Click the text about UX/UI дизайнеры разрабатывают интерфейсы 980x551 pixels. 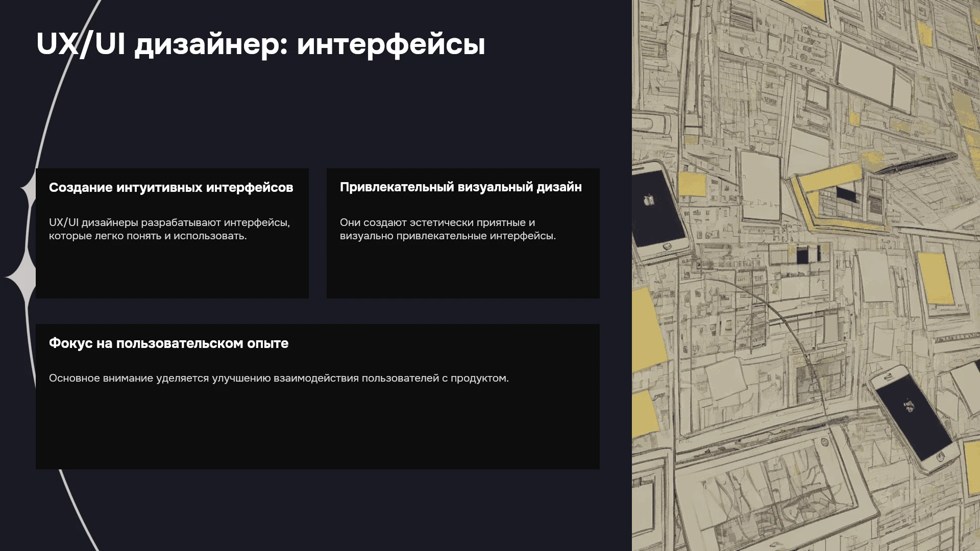169,229
